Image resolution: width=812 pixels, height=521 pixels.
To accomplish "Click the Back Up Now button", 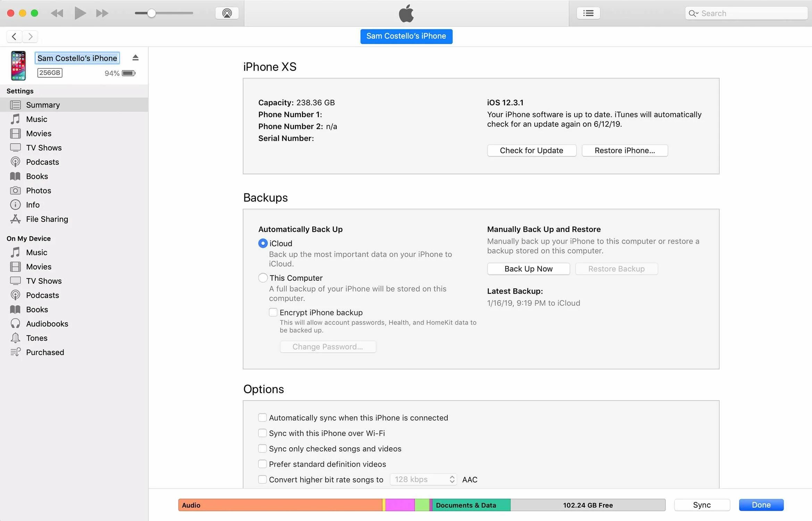I will 528,269.
